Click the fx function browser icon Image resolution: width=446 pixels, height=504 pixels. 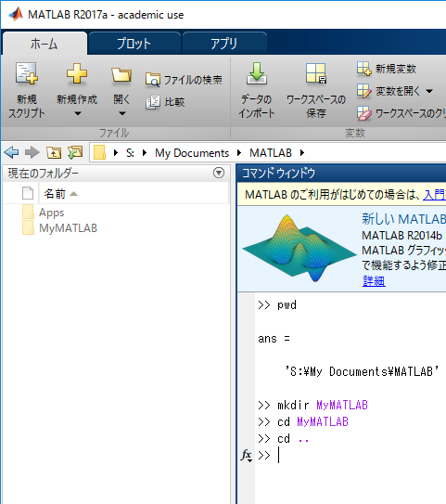[247, 455]
